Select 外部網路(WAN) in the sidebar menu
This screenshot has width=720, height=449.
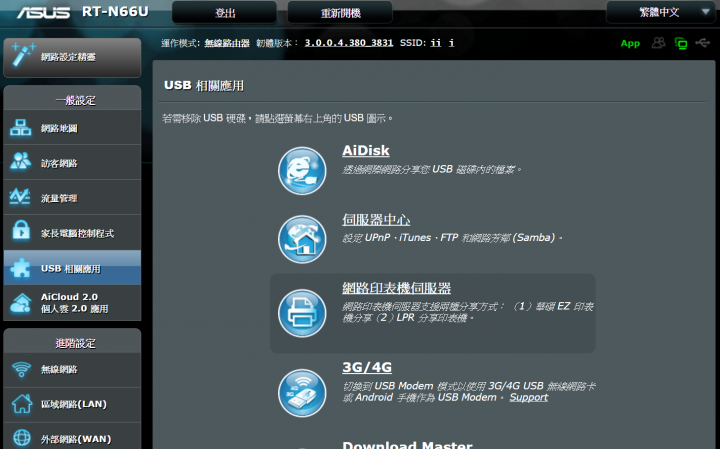click(x=72, y=436)
